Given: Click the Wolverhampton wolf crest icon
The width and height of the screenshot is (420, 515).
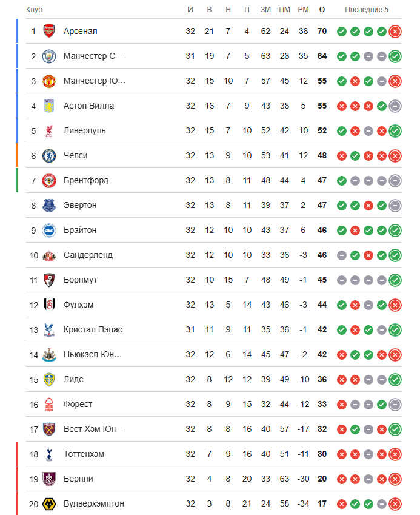Looking at the screenshot, I should (49, 503).
